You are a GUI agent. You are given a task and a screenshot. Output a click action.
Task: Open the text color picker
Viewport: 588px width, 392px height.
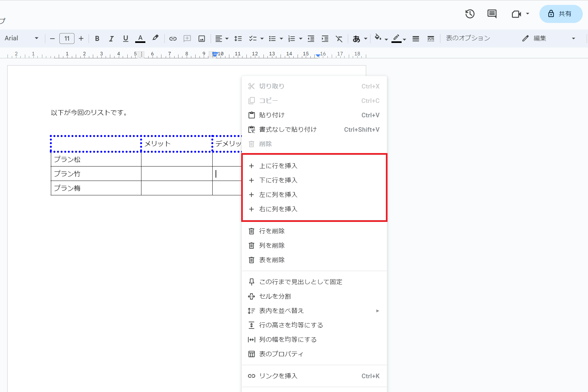click(140, 39)
